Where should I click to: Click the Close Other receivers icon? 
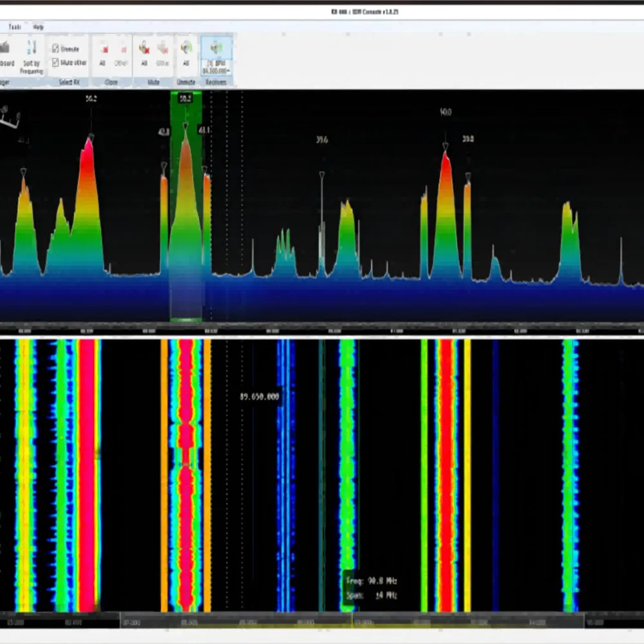point(122,49)
